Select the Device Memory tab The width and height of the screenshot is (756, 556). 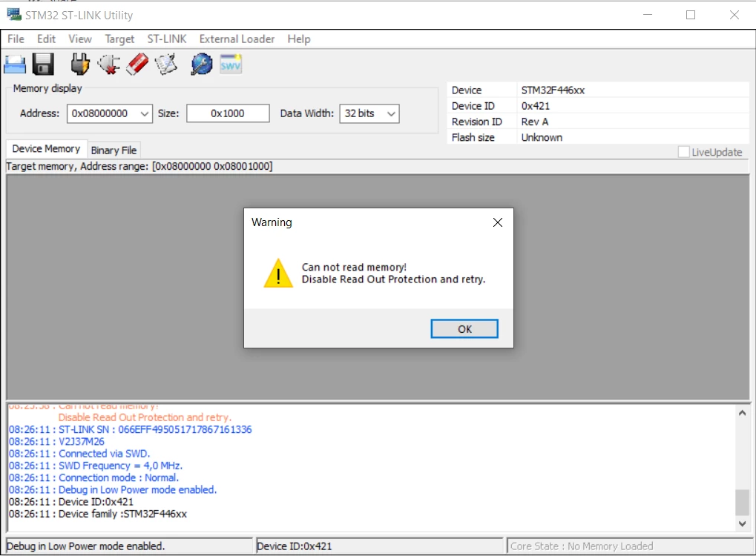coord(46,149)
